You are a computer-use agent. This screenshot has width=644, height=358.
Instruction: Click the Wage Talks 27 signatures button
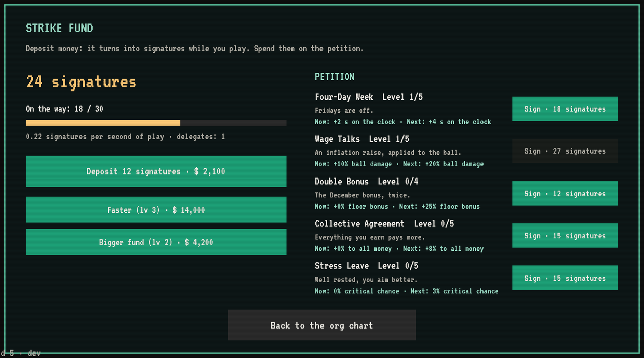565,151
